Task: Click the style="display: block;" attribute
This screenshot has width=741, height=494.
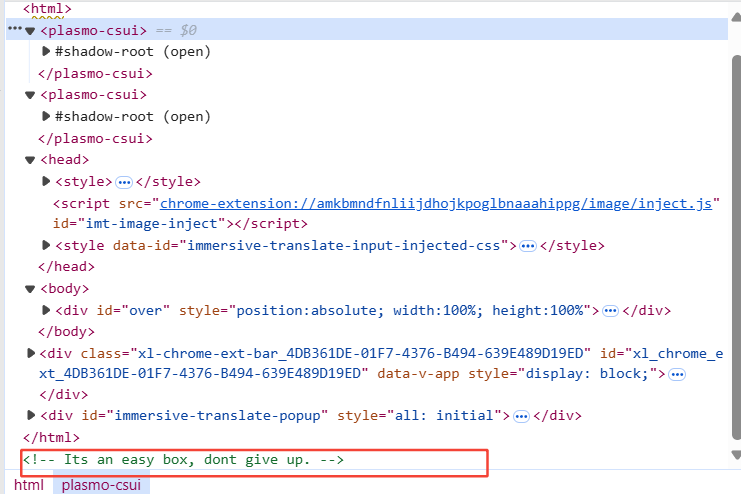Action: (x=562, y=373)
